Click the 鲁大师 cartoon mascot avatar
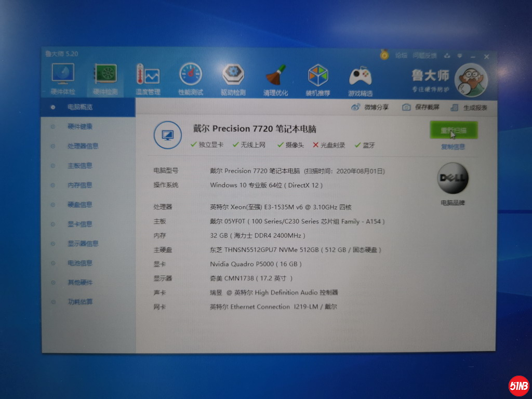532x399 pixels. [471, 81]
